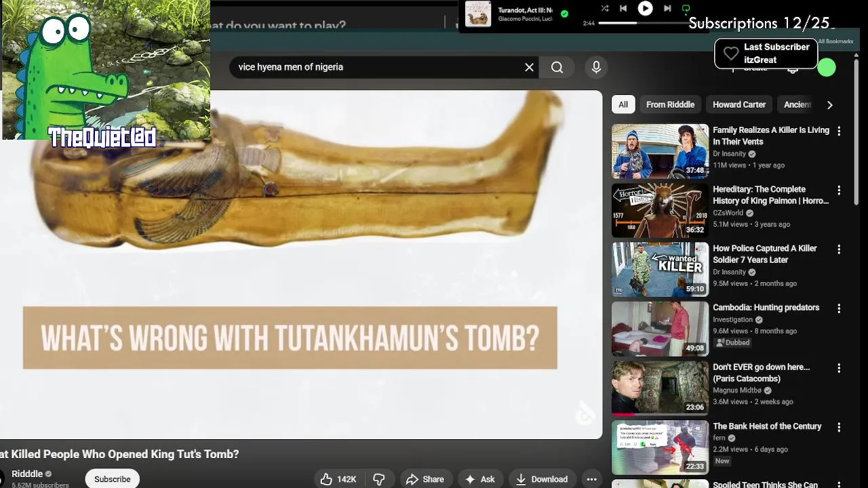
Task: Show more filter chips with right chevron
Action: coord(829,104)
